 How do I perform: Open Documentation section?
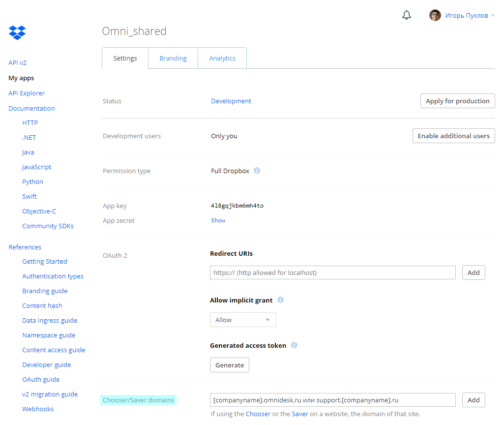click(31, 108)
